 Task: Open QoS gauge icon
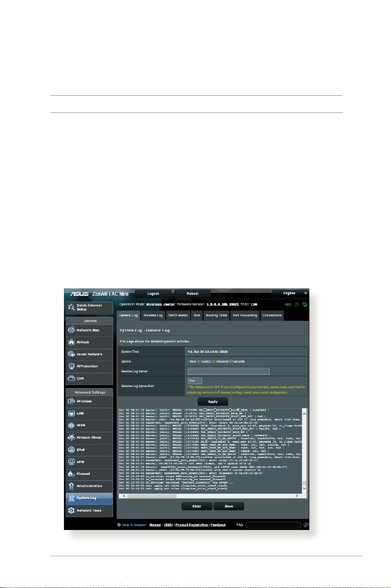pyautogui.click(x=71, y=378)
